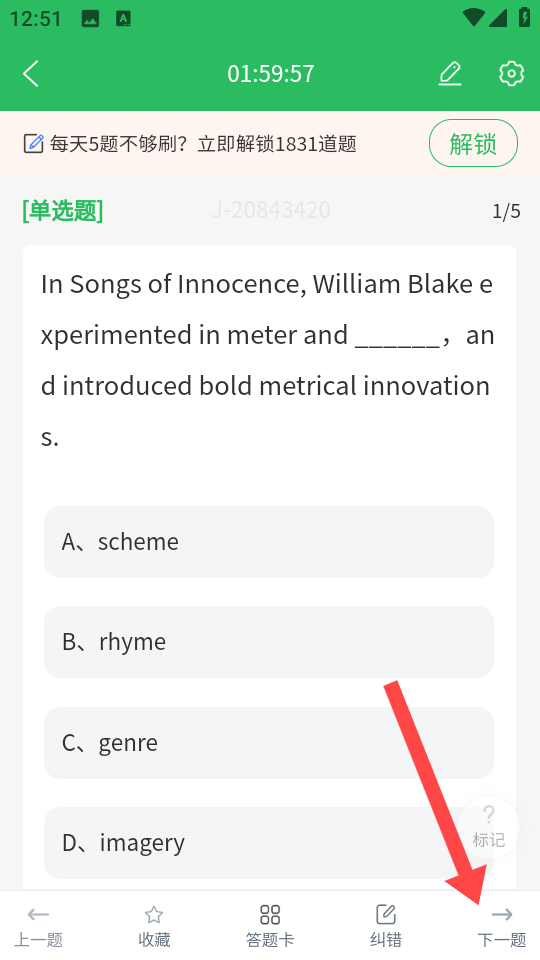
Task: Tap the 01:59:57 countdown timer
Action: (x=271, y=73)
